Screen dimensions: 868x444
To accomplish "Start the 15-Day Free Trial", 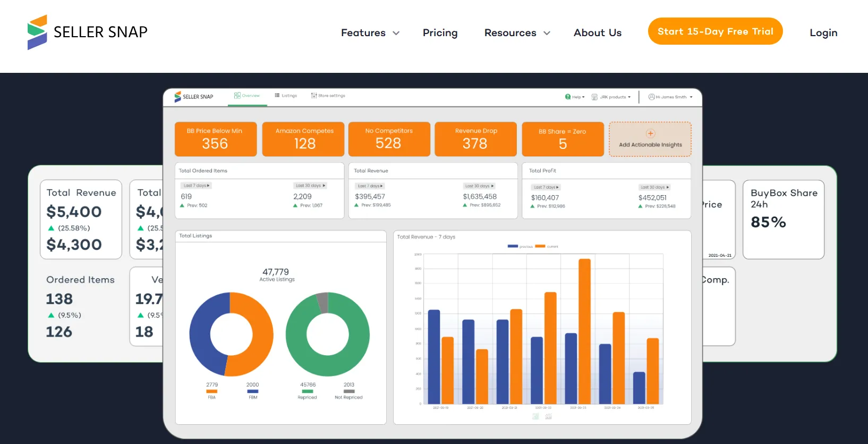I will tap(715, 31).
